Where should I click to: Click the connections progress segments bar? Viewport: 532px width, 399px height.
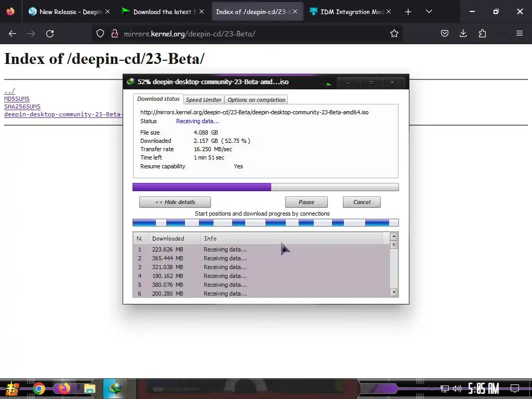(265, 223)
